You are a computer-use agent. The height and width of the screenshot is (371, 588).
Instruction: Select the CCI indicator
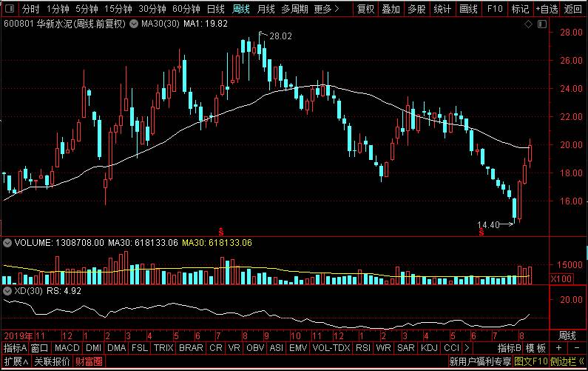pos(451,348)
